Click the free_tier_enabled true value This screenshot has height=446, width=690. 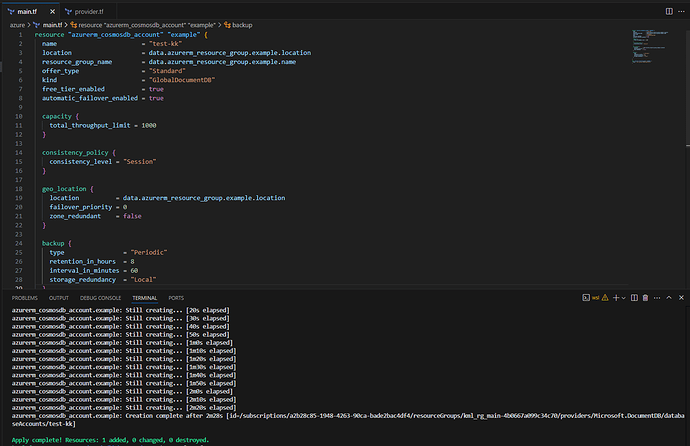[x=156, y=89]
